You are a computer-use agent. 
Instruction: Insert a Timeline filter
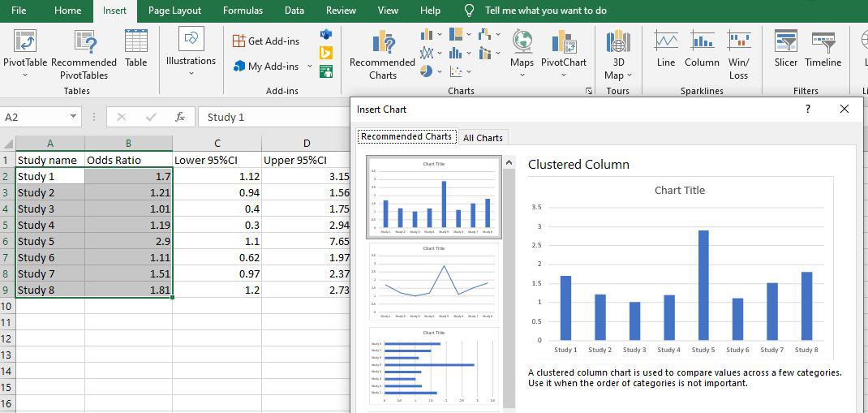pos(823,49)
